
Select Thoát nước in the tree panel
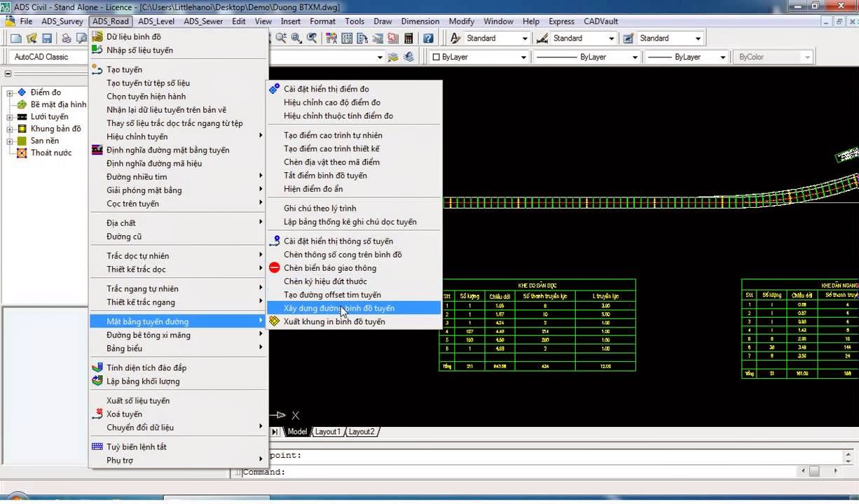click(x=50, y=153)
